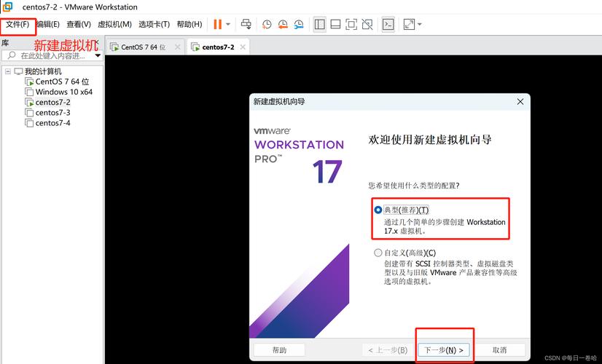
Task: Open the 编辑(E) menu
Action: tap(48, 25)
